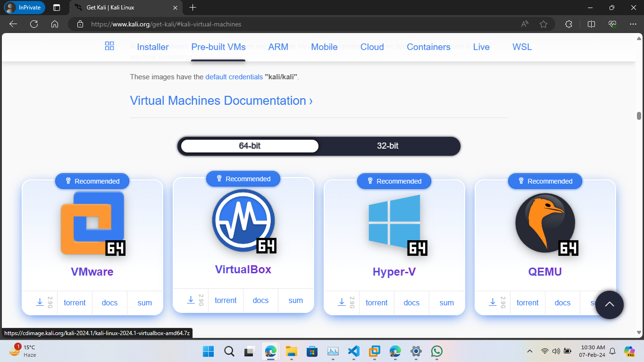Open File Explorer from taskbar
Image resolution: width=644 pixels, height=362 pixels.
(x=291, y=351)
